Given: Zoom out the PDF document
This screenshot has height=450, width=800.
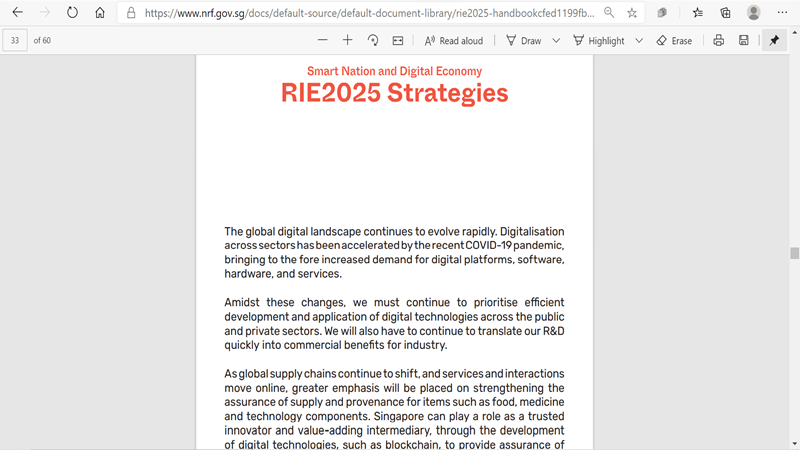Looking at the screenshot, I should [322, 40].
